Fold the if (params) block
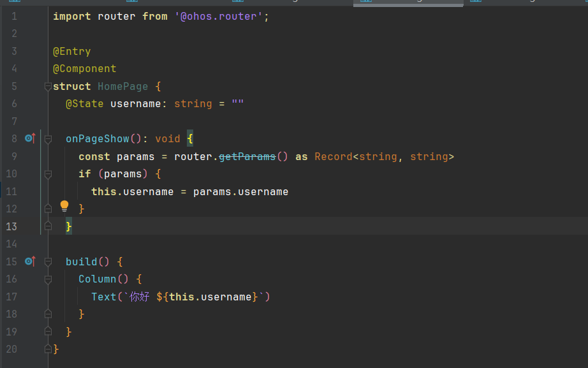The image size is (588, 368). [x=48, y=174]
